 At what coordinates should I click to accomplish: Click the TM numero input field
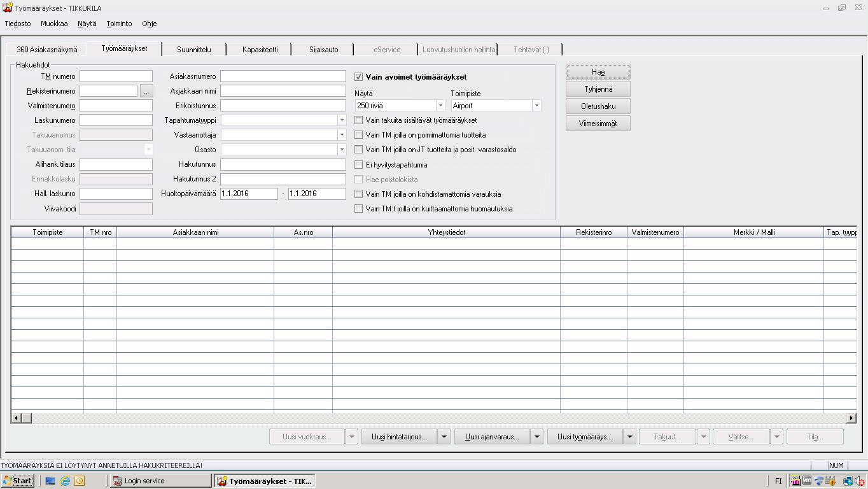(x=116, y=76)
